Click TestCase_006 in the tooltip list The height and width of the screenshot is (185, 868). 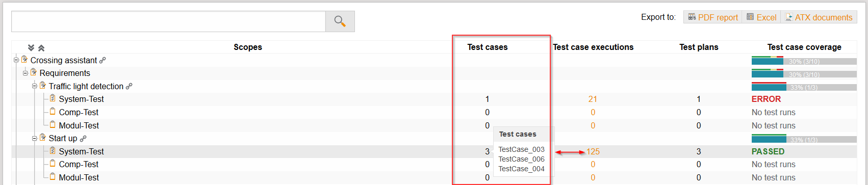521,159
